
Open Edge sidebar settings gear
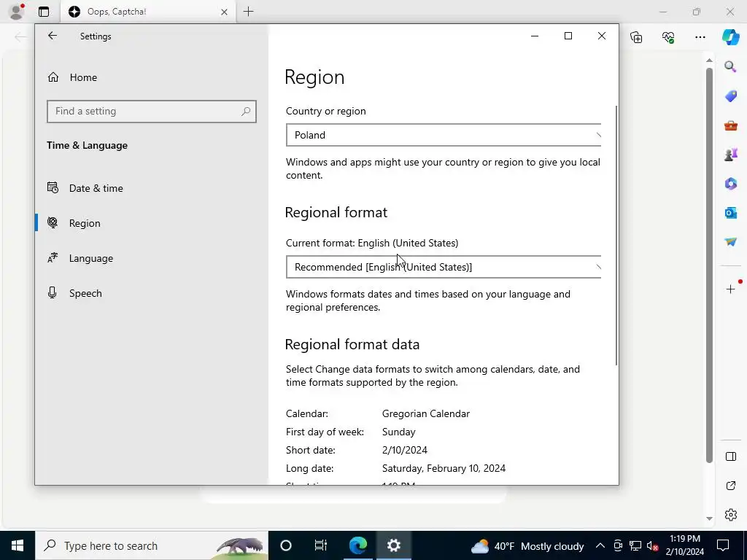point(730,515)
